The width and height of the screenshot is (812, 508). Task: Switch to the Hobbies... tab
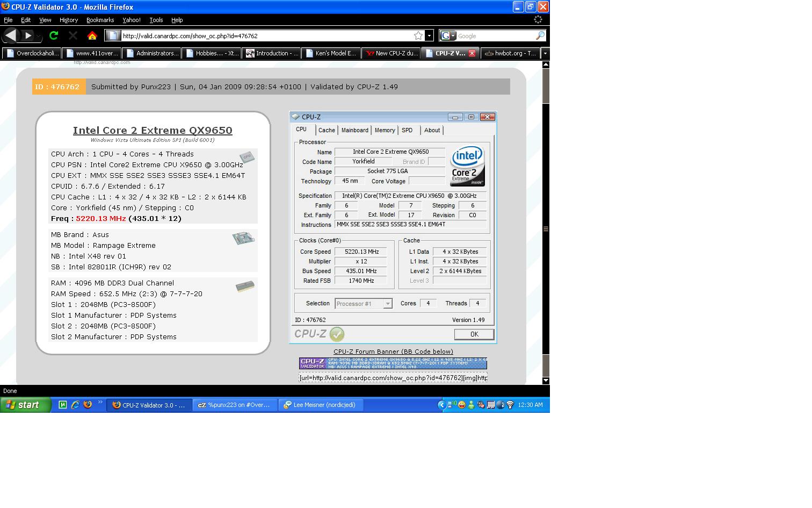point(212,53)
